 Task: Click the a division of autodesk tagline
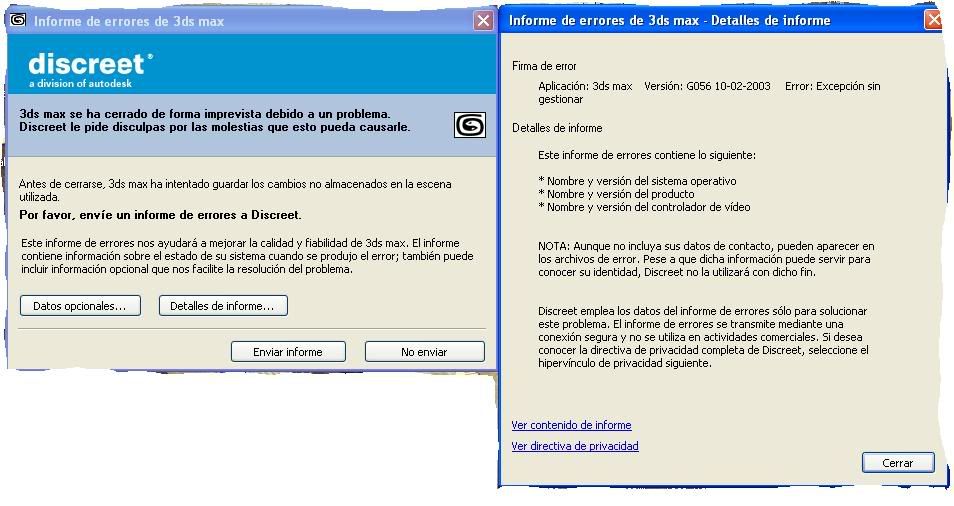coord(80,83)
